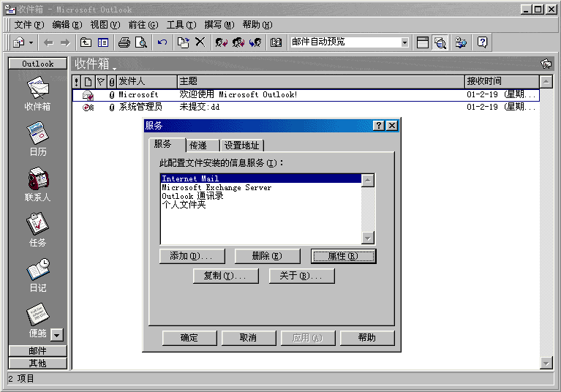Move item to folder toolbar icon
The height and width of the screenshot is (392, 561).
click(183, 42)
